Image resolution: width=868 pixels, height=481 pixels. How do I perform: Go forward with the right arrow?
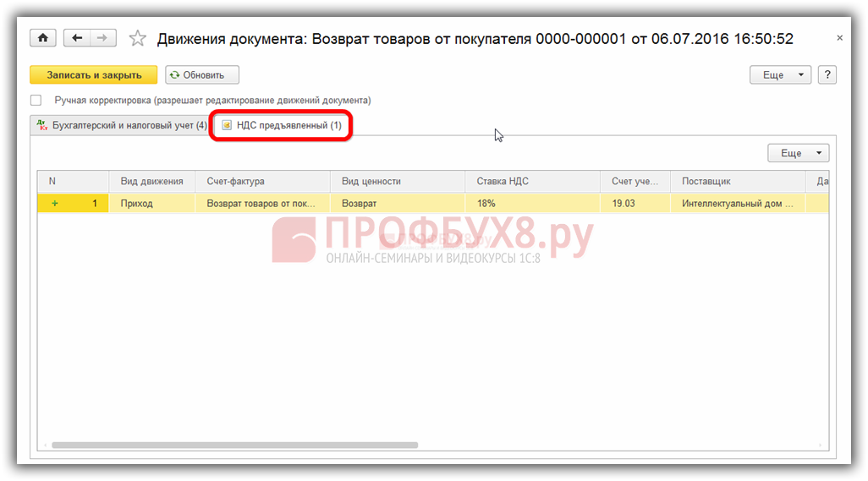102,38
